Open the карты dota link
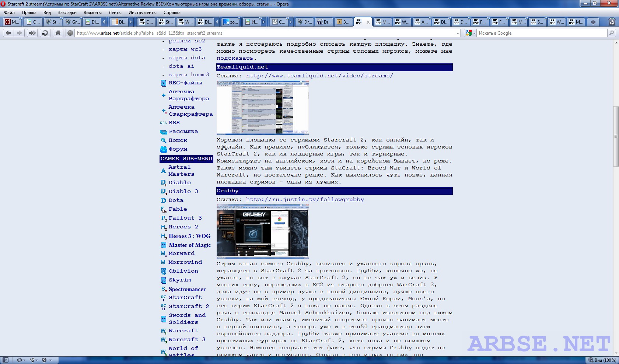Viewport: 619px width, 364px height. point(187,58)
